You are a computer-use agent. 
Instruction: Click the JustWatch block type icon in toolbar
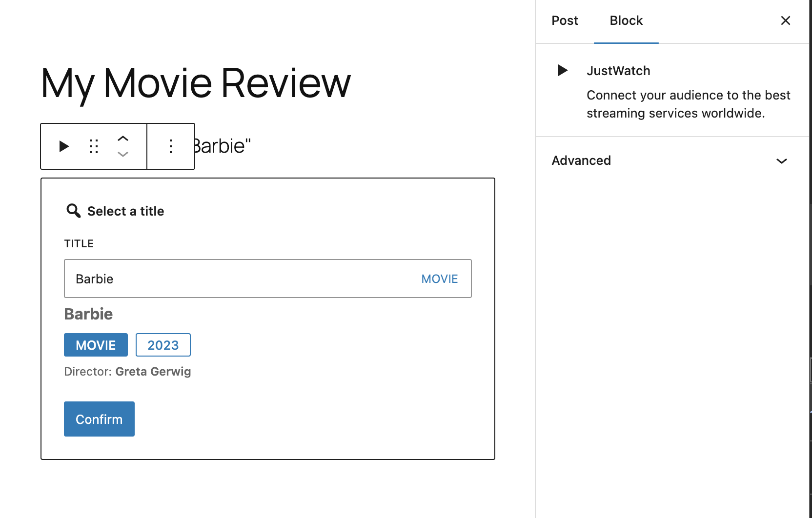(x=64, y=146)
